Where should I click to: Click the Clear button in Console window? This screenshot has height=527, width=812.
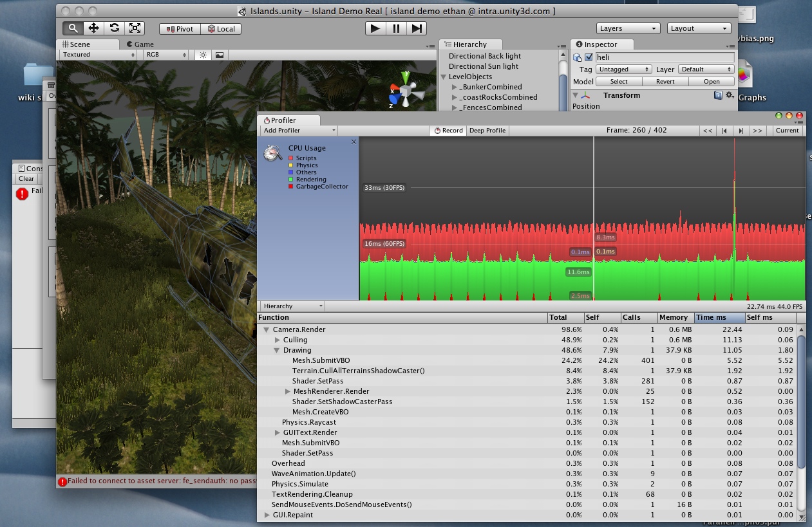click(26, 179)
